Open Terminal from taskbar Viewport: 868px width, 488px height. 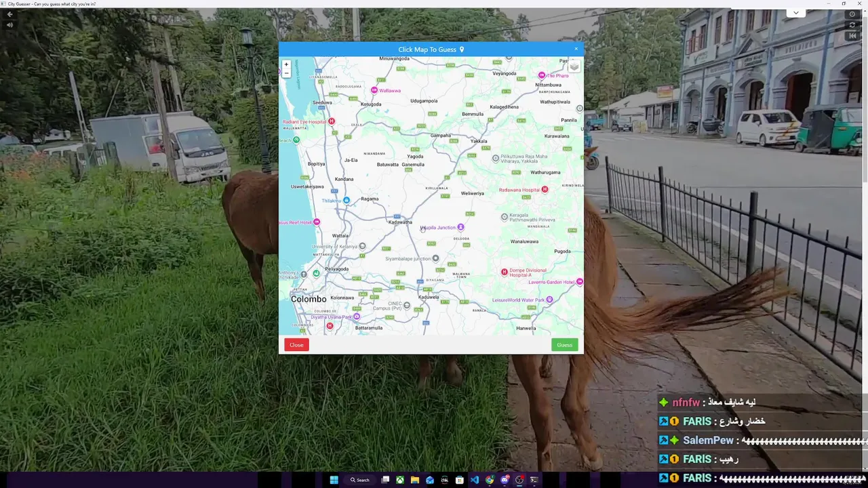534,480
